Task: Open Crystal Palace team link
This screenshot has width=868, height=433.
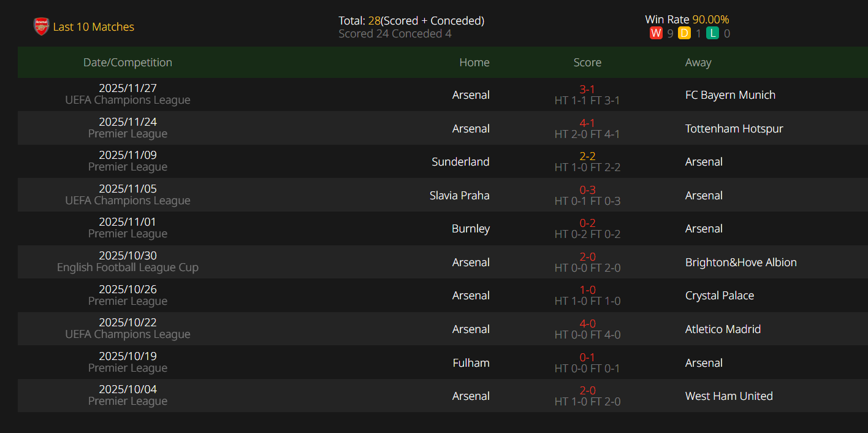Action: (x=720, y=296)
